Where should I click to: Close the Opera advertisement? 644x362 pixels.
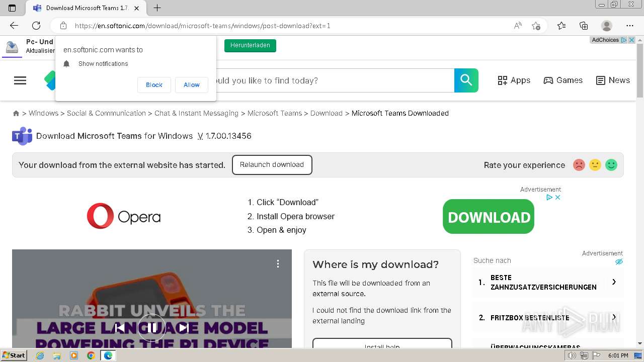[x=557, y=198]
